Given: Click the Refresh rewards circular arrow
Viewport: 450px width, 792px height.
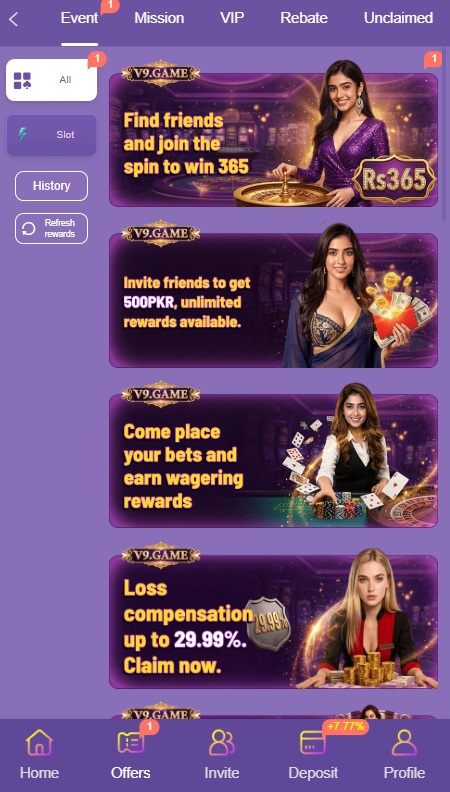Looking at the screenshot, I should coord(29,229).
